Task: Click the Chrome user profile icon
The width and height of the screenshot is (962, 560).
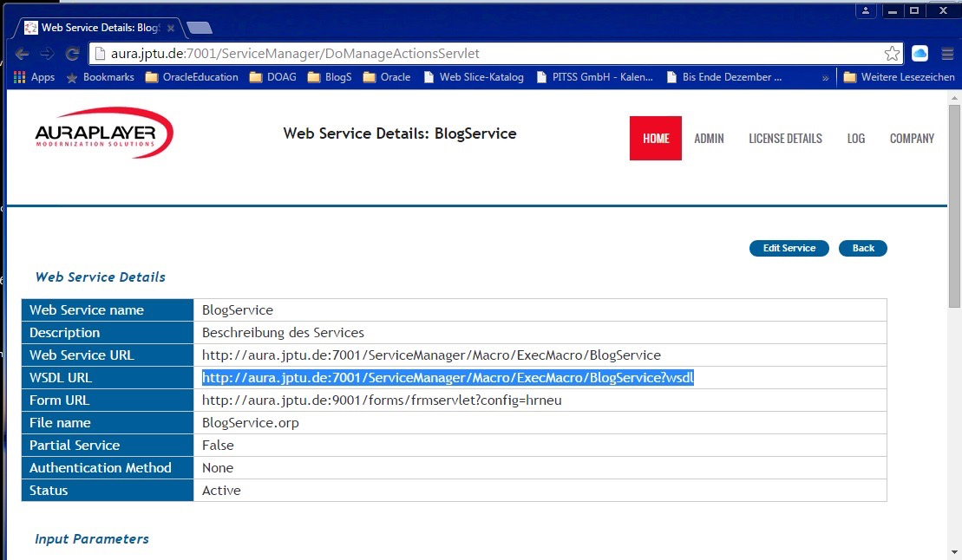Action: (866, 11)
